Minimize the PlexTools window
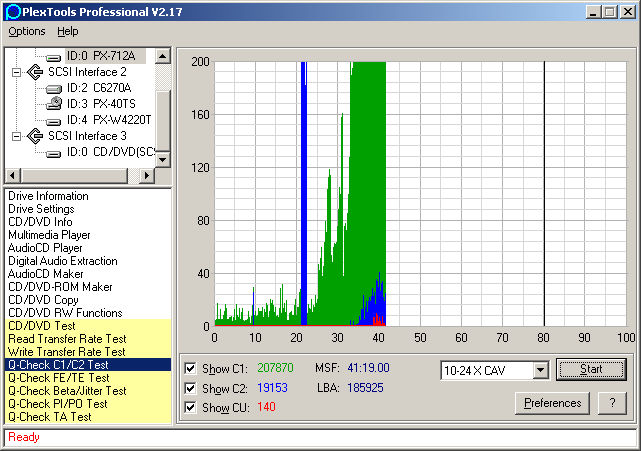 click(x=594, y=12)
